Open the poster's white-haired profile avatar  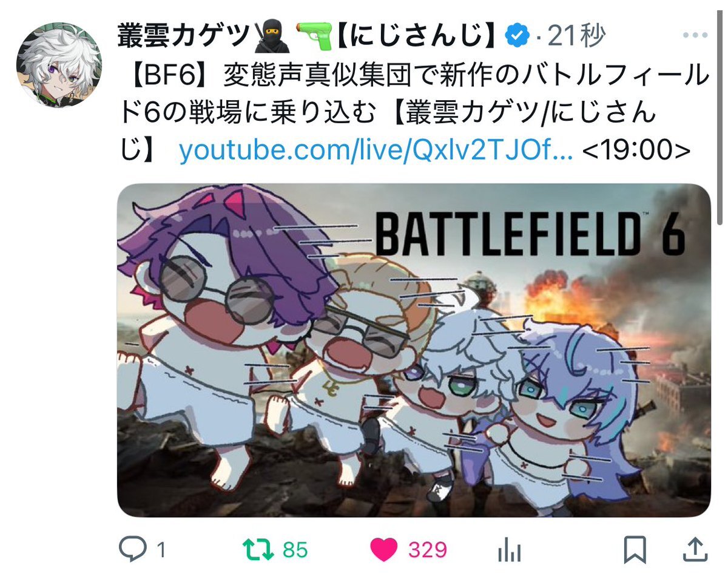58,66
